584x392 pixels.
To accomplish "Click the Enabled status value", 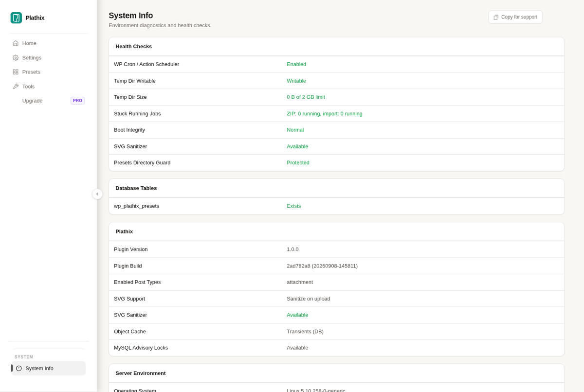I will click(296, 64).
